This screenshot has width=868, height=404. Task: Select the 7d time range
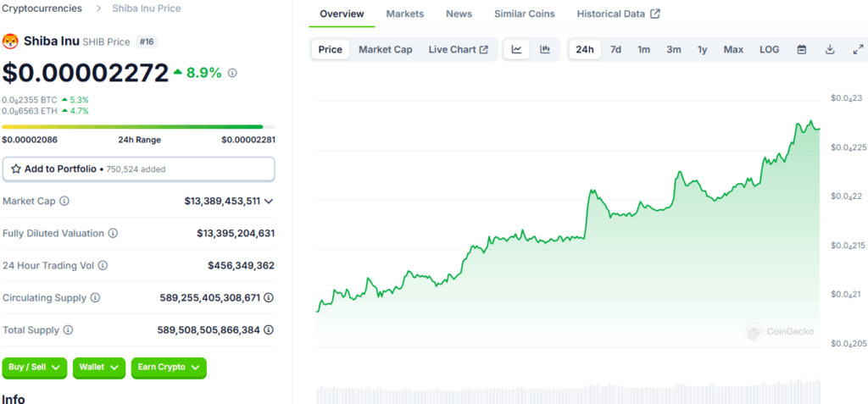tap(615, 50)
